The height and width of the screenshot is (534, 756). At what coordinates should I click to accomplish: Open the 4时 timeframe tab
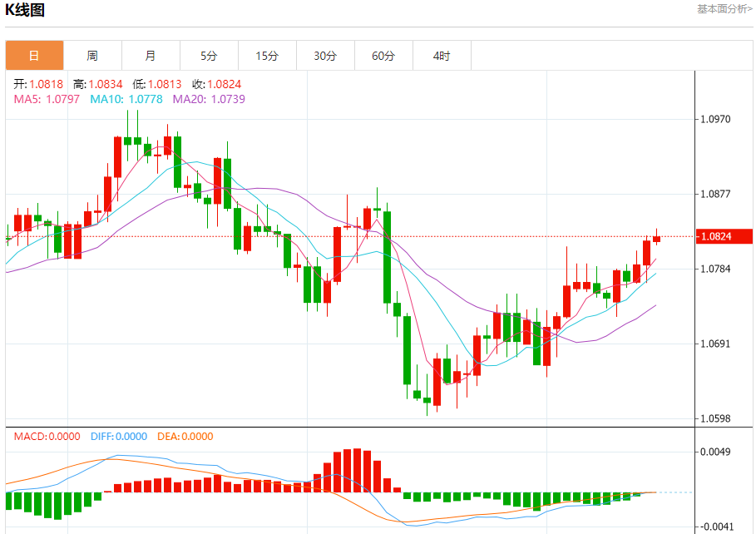(x=442, y=56)
